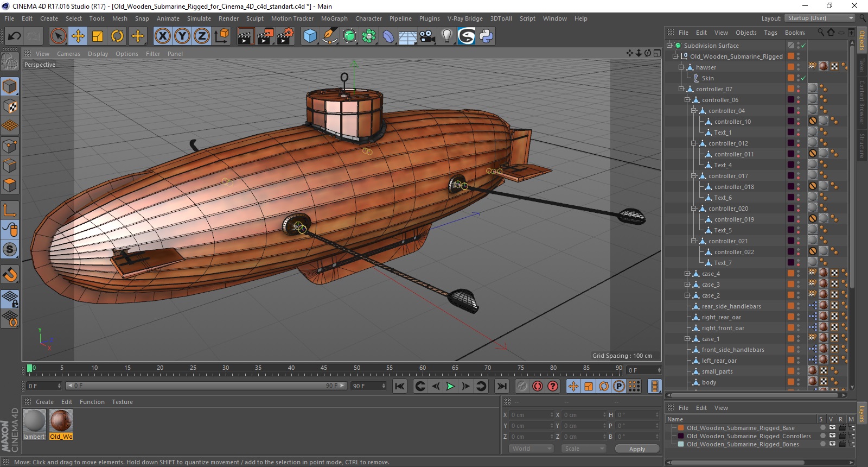
Task: Select the Old_Wo wood material
Action: click(x=61, y=424)
